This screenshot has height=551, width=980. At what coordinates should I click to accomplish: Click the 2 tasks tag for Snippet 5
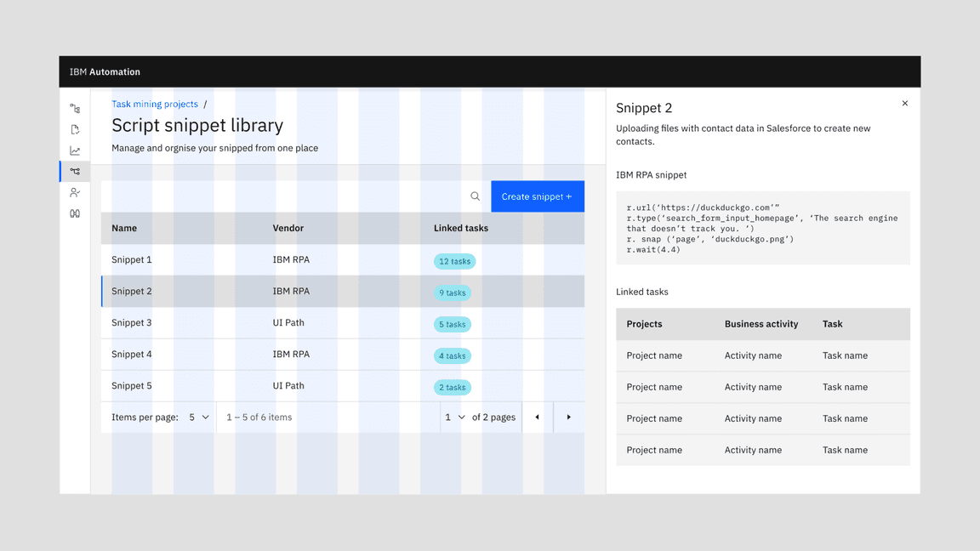click(452, 387)
